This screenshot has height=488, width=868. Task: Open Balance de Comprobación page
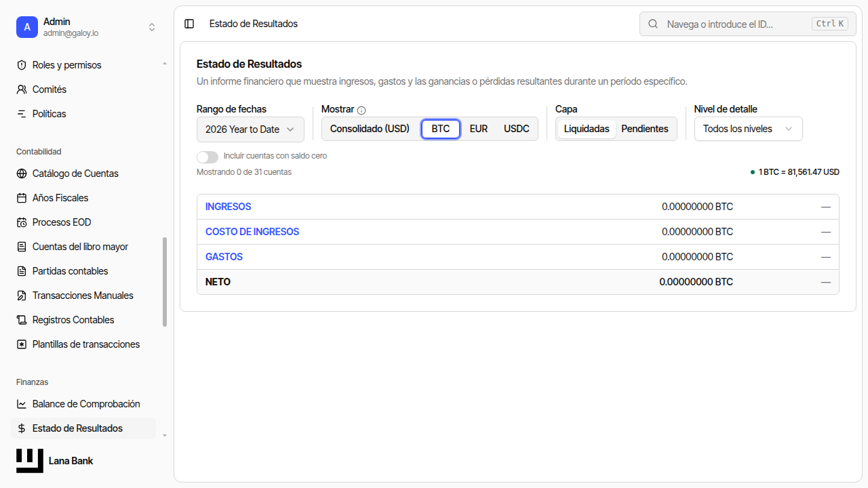[x=83, y=404]
